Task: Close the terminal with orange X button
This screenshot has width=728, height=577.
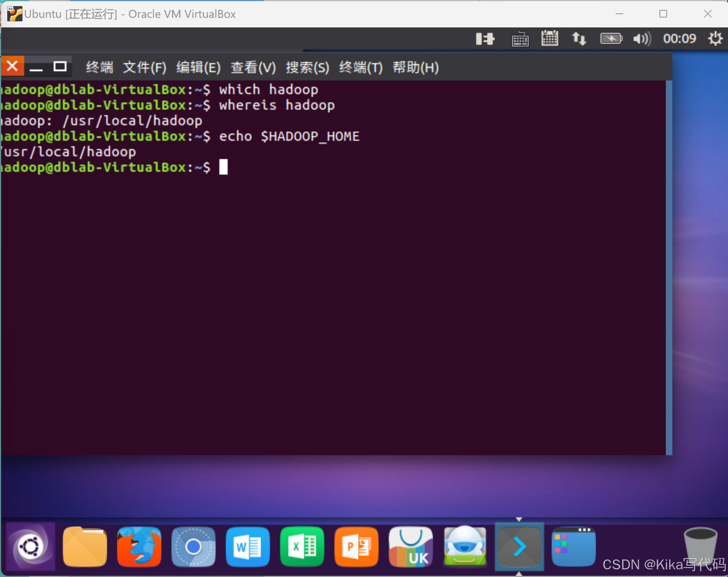Action: pos(13,66)
